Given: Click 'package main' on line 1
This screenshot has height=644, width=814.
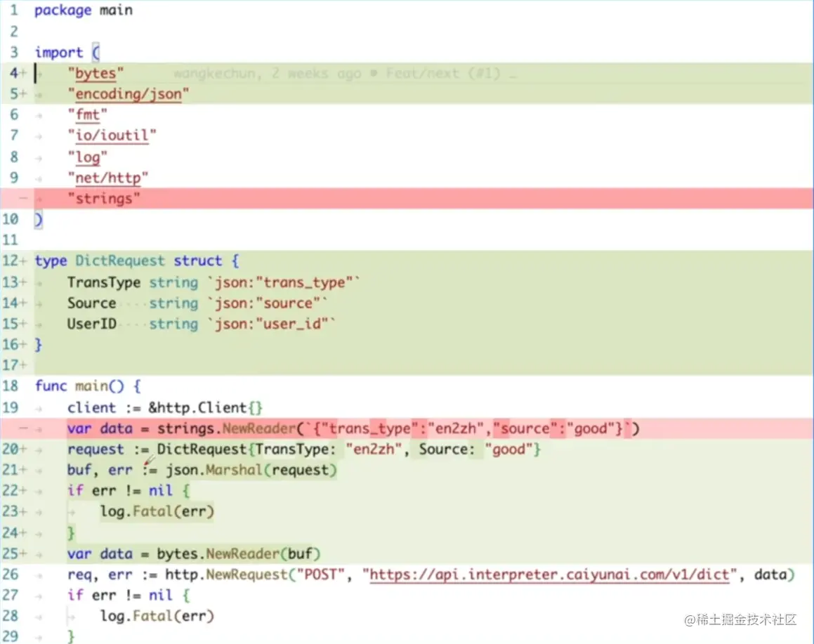Looking at the screenshot, I should 83,10.
